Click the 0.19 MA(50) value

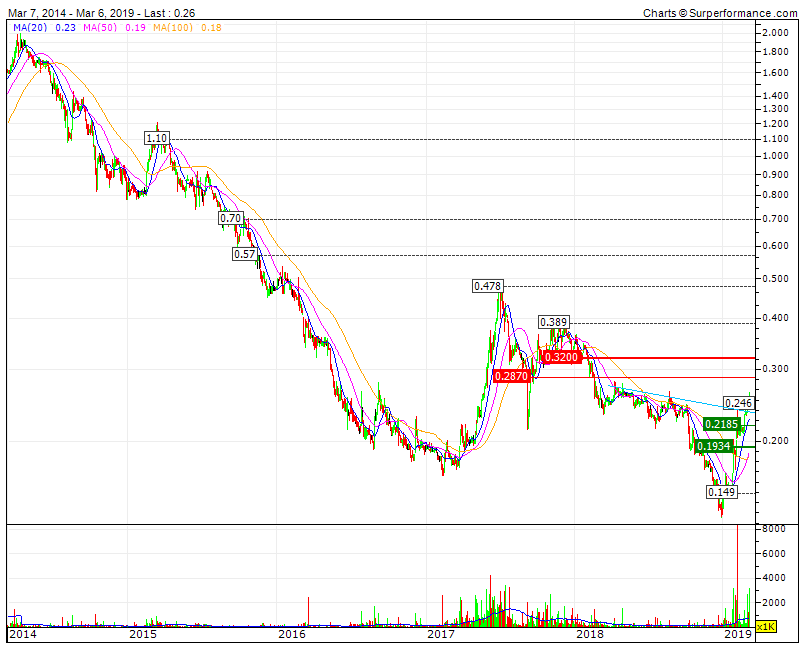(135, 28)
